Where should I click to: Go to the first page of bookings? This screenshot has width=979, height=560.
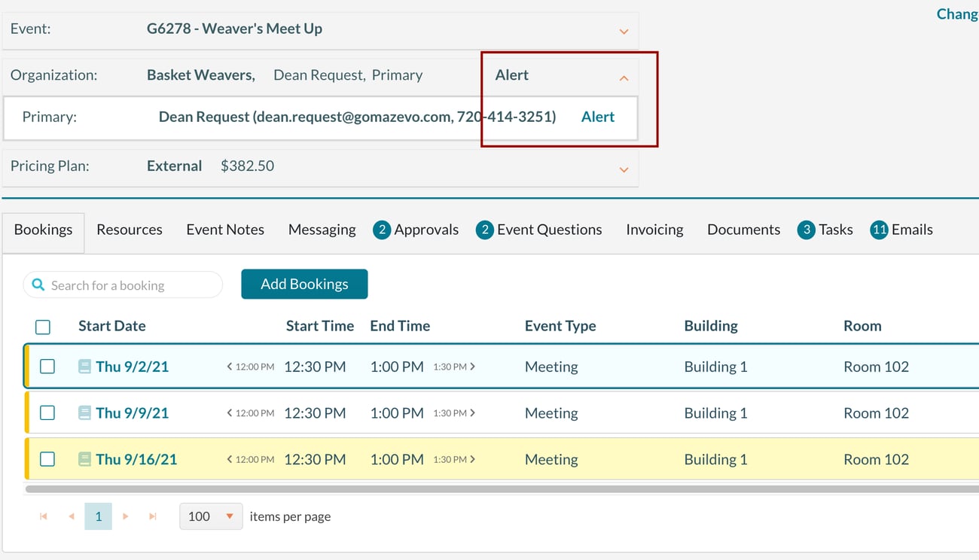pyautogui.click(x=43, y=516)
